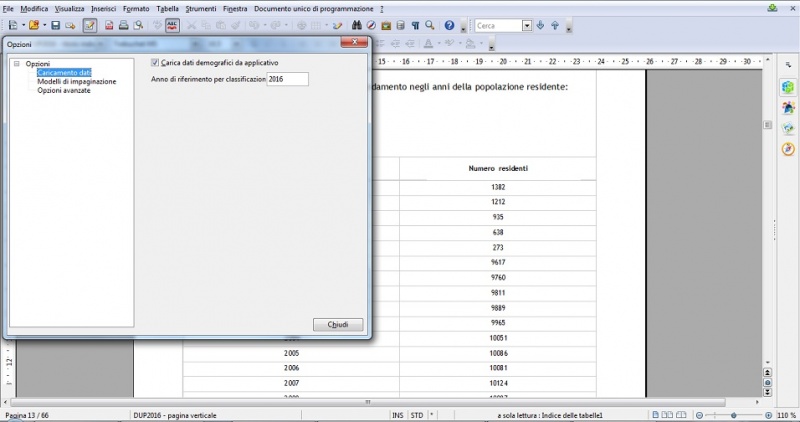The image size is (800, 422).
Task: Open the Cerca search dropdown arrow
Action: point(527,25)
